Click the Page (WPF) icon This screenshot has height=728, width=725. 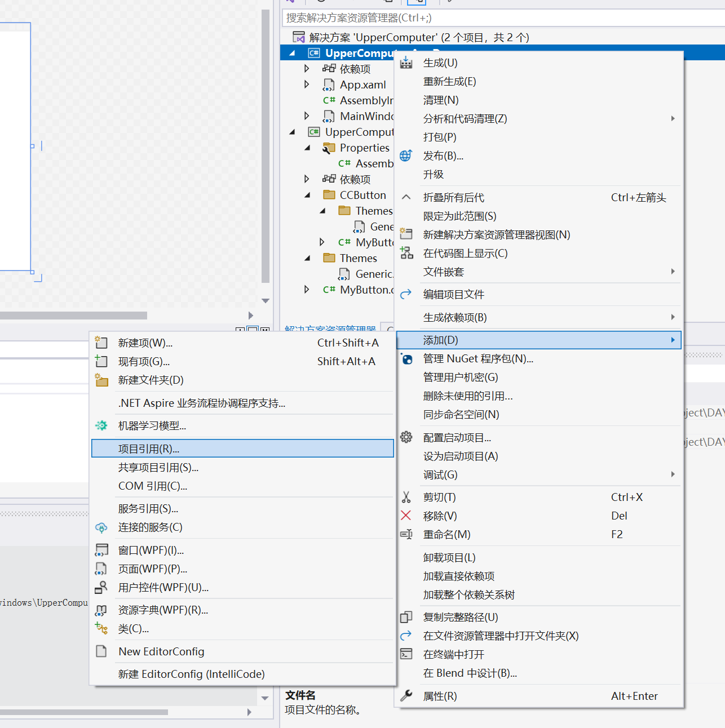[x=101, y=569]
